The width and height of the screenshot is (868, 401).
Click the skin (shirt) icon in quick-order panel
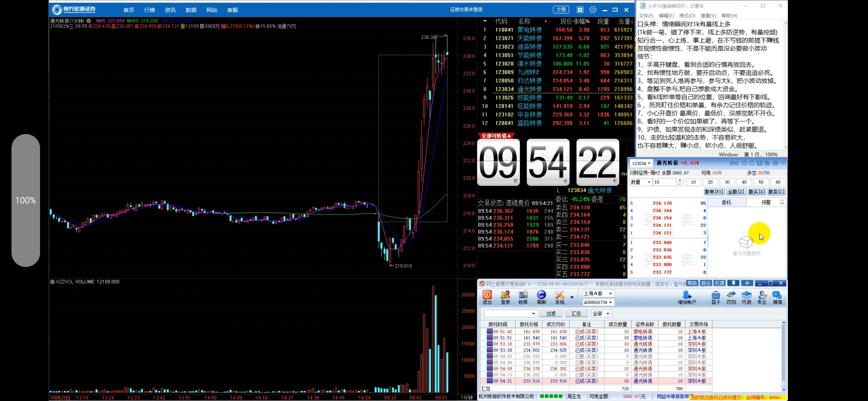[x=744, y=163]
